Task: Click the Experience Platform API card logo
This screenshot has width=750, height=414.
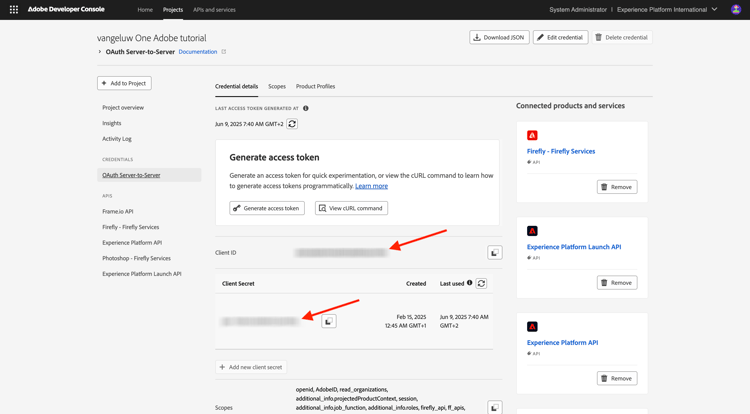Action: [532, 327]
